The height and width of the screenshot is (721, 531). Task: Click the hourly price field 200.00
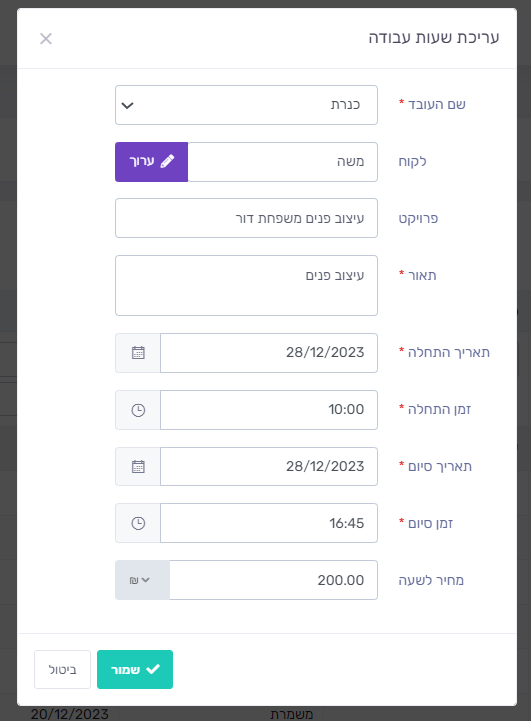[274, 580]
